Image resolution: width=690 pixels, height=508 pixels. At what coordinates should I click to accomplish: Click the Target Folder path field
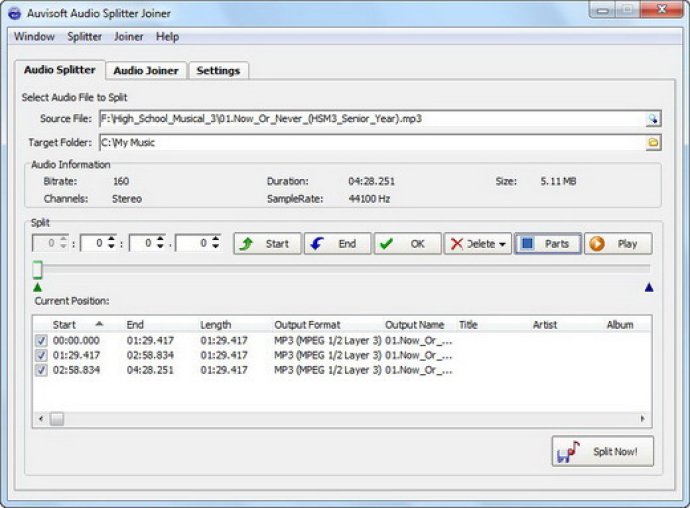(372, 142)
